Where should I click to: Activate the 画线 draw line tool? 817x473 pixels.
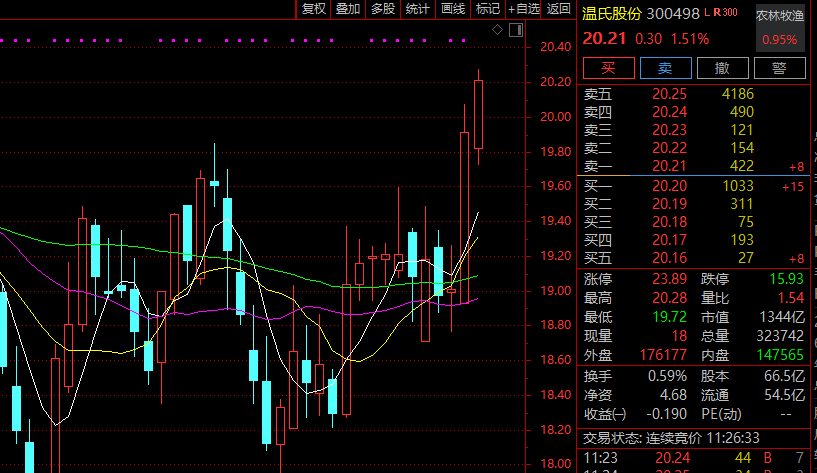[453, 9]
